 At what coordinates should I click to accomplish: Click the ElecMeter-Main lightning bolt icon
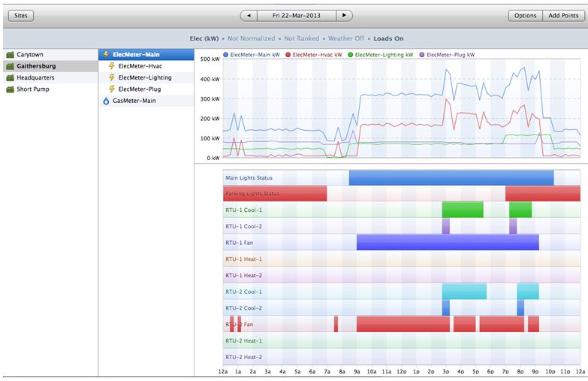[x=106, y=54]
